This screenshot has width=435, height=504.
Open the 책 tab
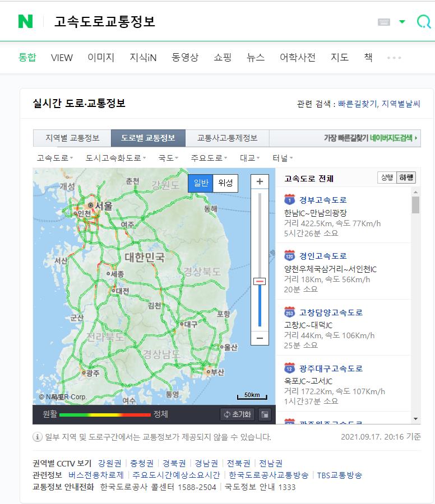coord(368,58)
